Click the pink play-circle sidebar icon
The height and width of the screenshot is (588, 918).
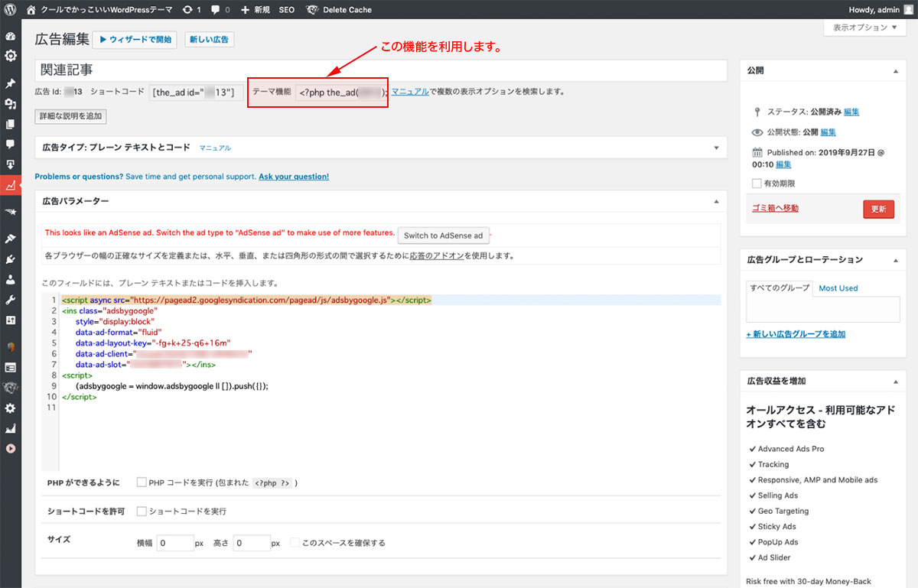11,449
